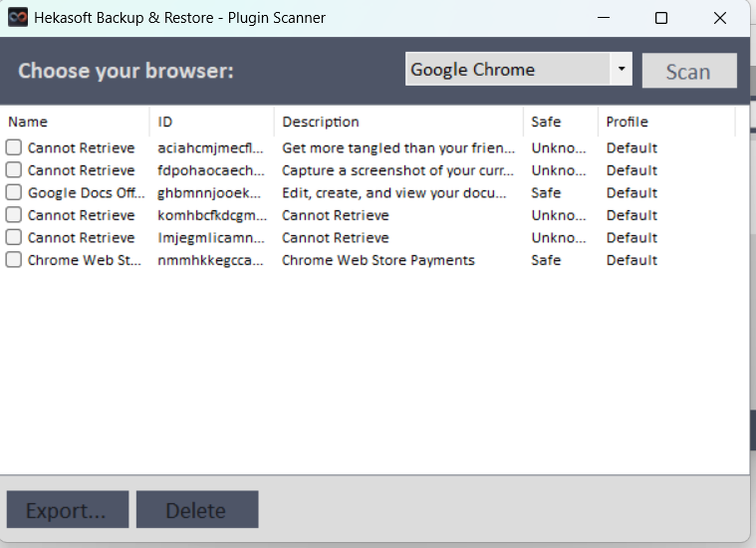Click the Safe column header
Viewport: 756px width, 548px height.
pos(560,122)
